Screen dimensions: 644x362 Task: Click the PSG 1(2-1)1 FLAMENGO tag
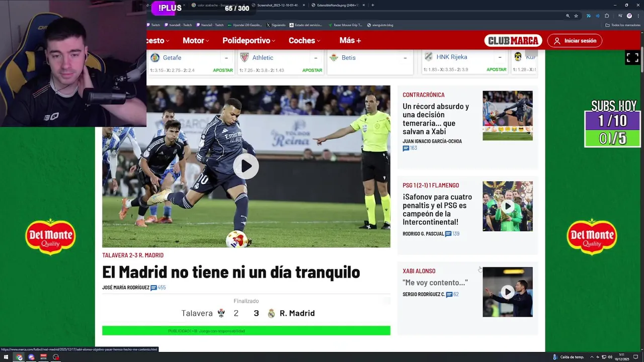[x=431, y=186]
